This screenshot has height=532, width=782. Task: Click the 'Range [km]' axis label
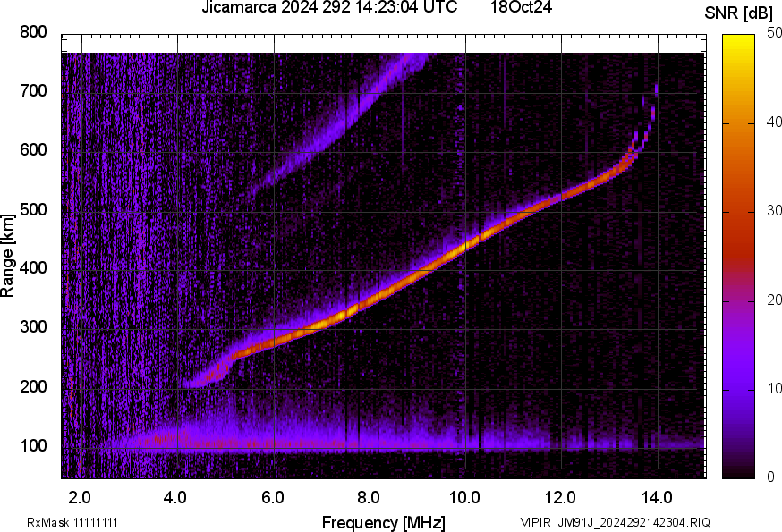tap(7, 256)
